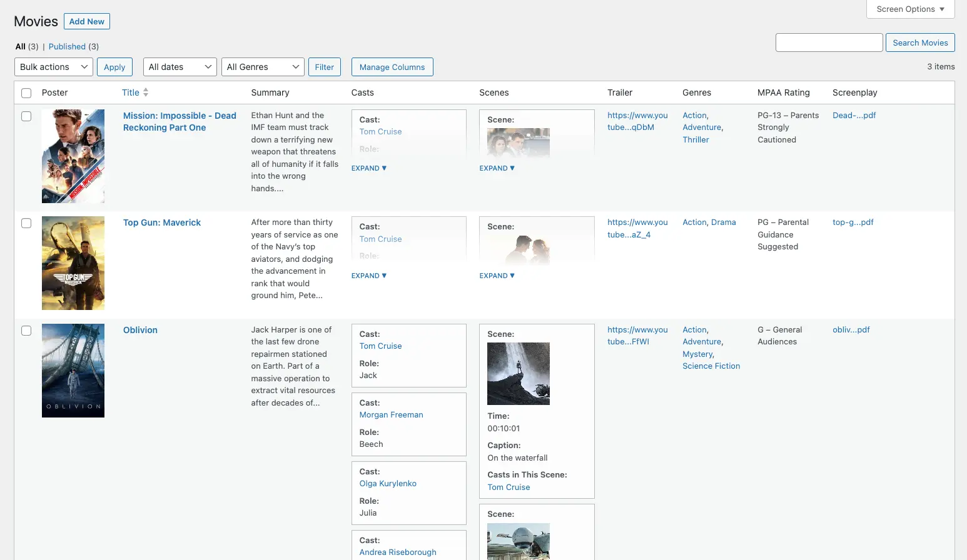
Task: Click Top Gun: Maverick scene image
Action: tap(519, 250)
